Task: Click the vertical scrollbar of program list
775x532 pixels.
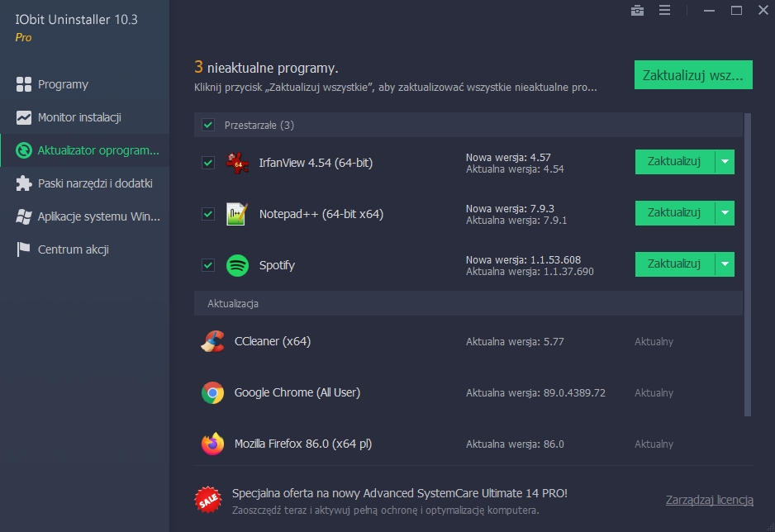Action: pyautogui.click(x=748, y=264)
